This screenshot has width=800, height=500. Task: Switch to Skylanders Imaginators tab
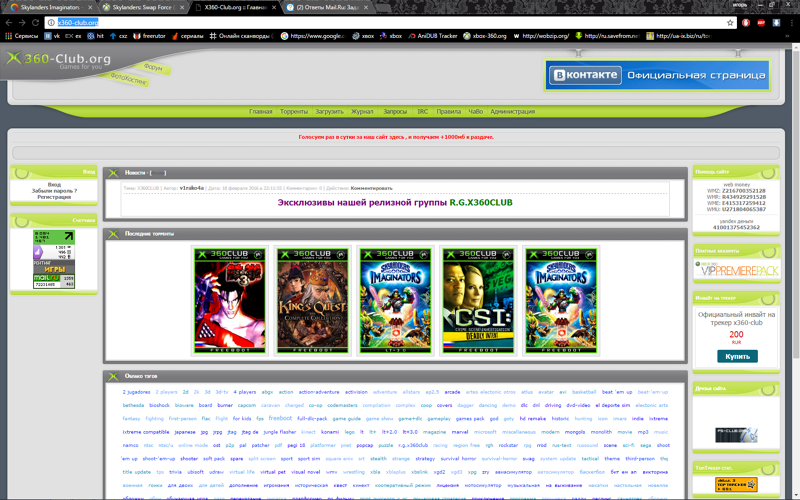[x=49, y=7]
